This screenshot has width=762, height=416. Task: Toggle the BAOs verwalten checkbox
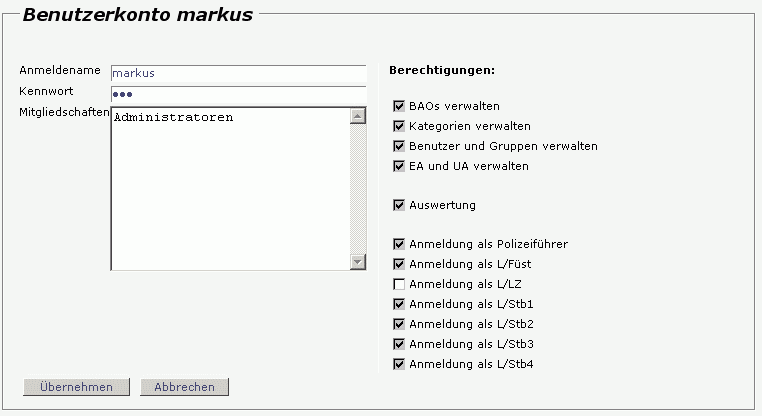point(399,106)
